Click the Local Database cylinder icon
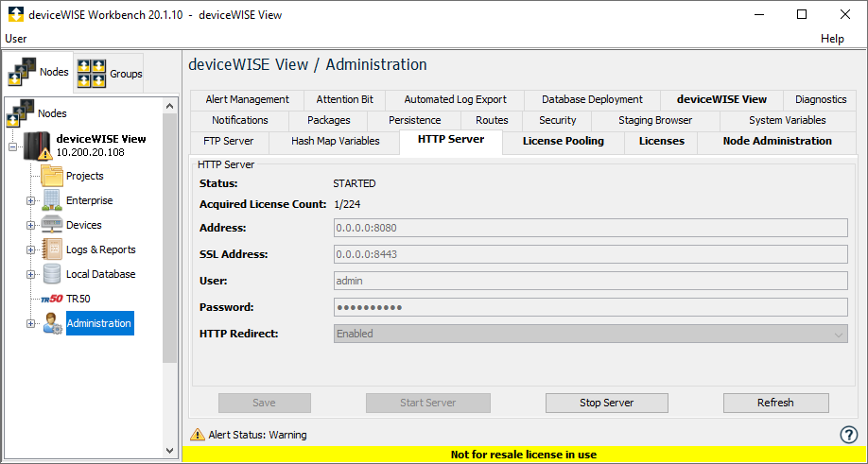868x464 pixels. pyautogui.click(x=51, y=274)
